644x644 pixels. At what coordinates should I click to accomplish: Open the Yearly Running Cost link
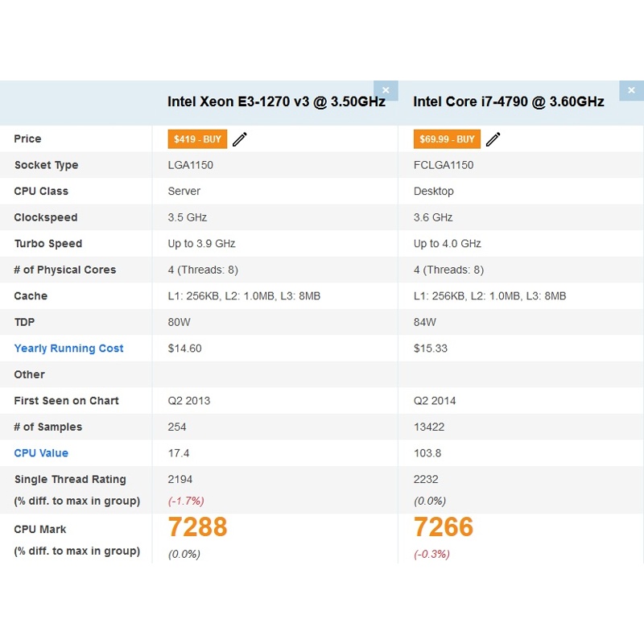click(68, 349)
